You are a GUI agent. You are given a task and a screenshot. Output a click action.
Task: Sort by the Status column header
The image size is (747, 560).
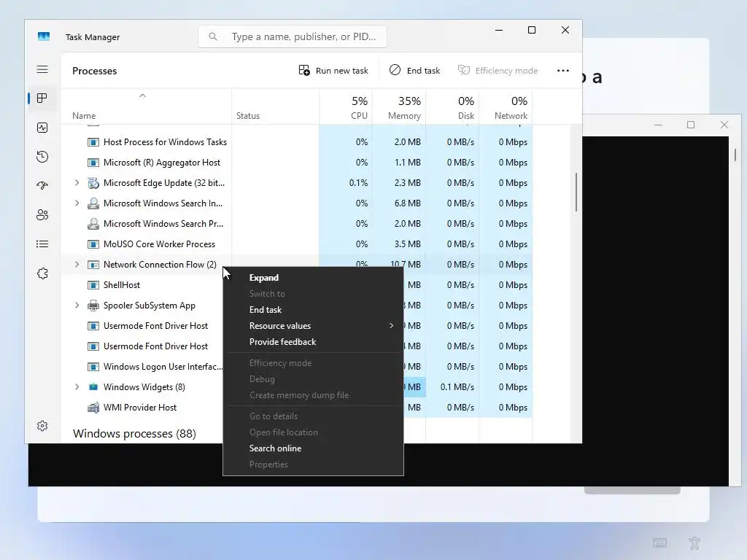pos(275,107)
